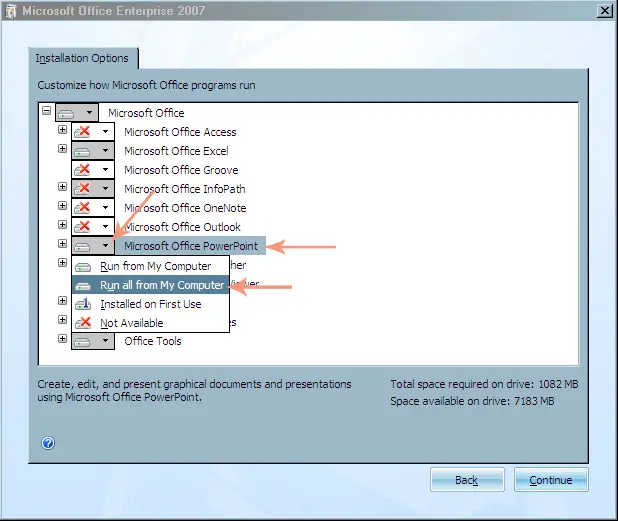
Task: Click the Continue button
Action: click(551, 480)
